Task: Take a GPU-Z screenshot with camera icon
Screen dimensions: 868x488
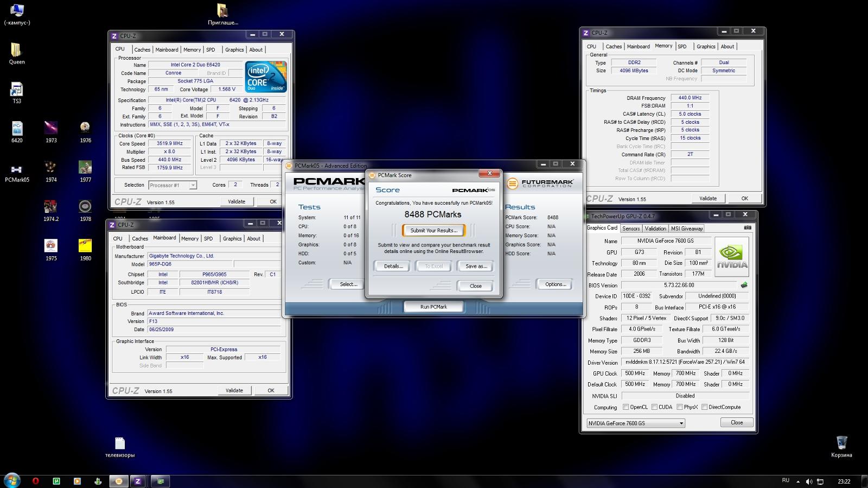Action: tap(748, 228)
